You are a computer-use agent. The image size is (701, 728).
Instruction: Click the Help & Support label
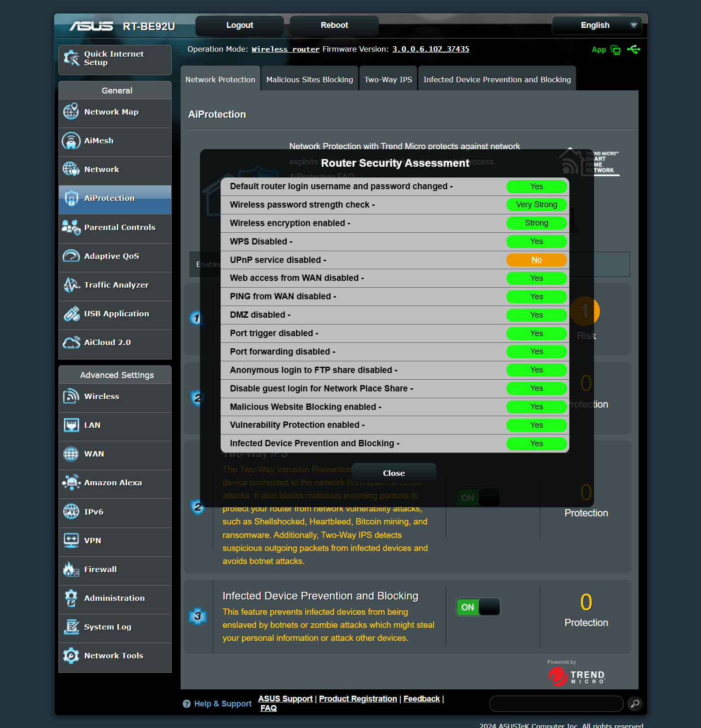223,704
